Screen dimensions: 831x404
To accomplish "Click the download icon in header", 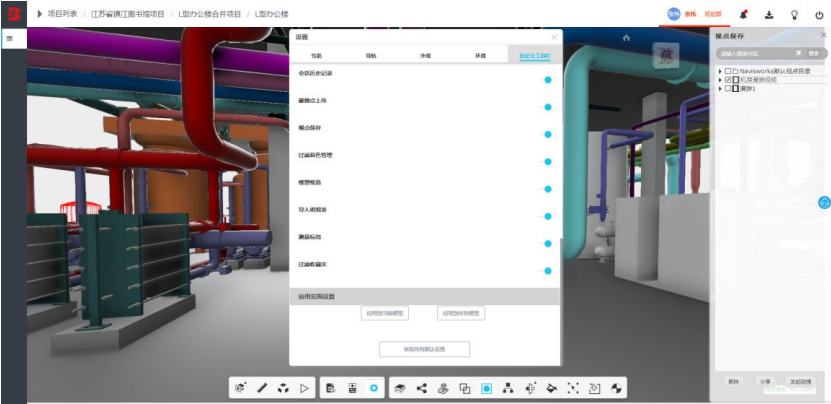I will pyautogui.click(x=769, y=14).
